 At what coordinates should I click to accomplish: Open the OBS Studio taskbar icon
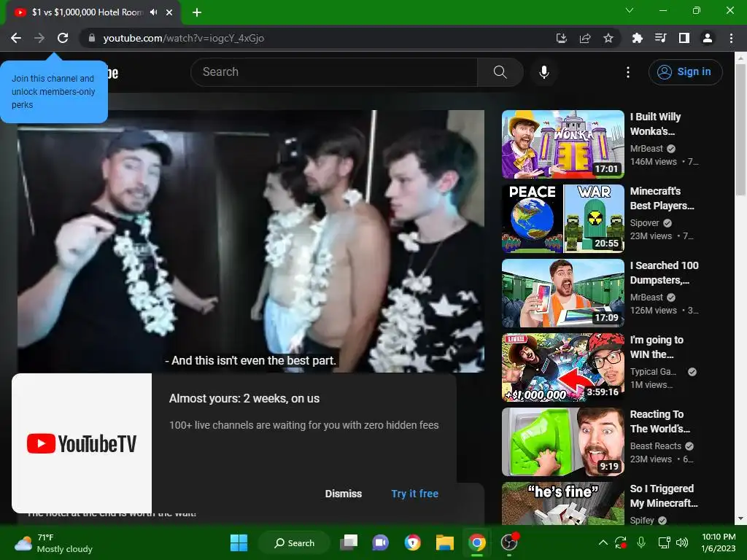tap(509, 542)
